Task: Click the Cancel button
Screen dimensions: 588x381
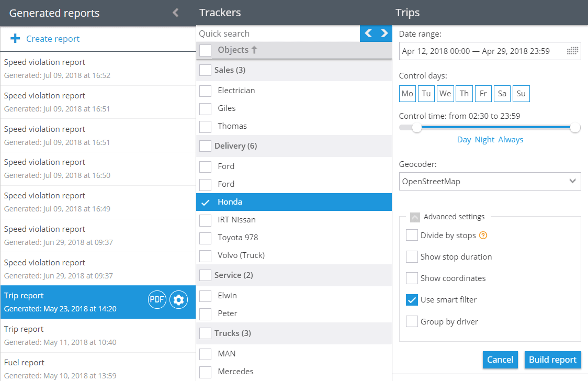Action: click(x=500, y=360)
